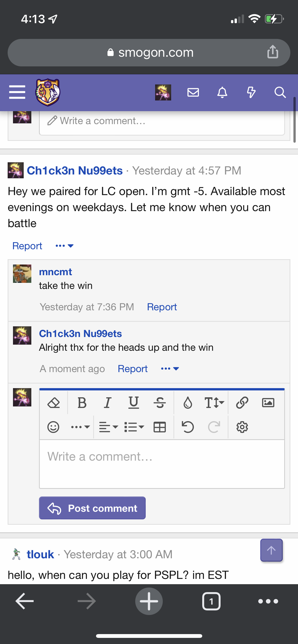The width and height of the screenshot is (298, 644).
Task: Open the inbox envelope icon
Action: point(193,92)
